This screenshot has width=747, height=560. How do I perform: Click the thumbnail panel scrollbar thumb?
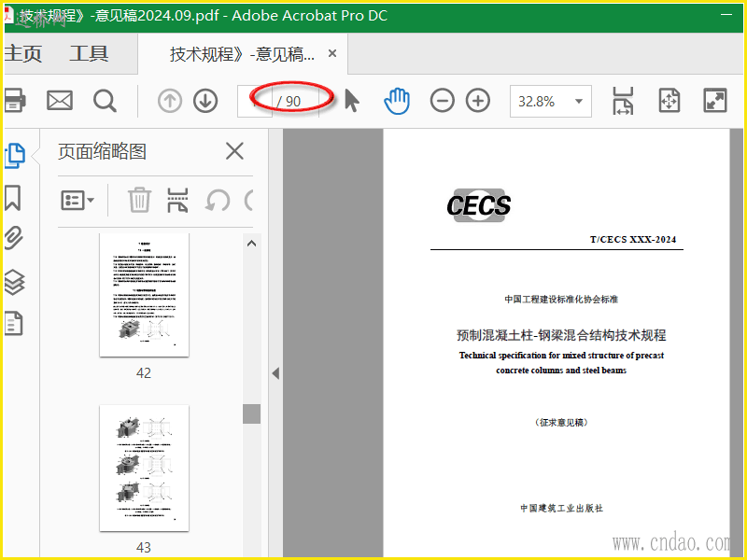251,413
